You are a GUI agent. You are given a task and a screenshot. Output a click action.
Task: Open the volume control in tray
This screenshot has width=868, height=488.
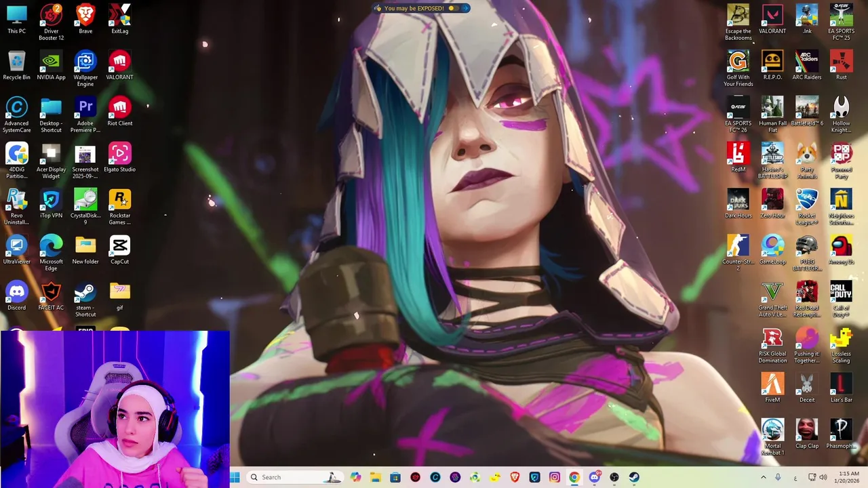tap(823, 477)
